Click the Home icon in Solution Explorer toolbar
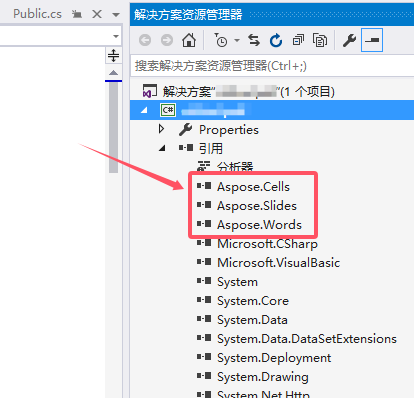This screenshot has height=398, width=414. (x=189, y=40)
